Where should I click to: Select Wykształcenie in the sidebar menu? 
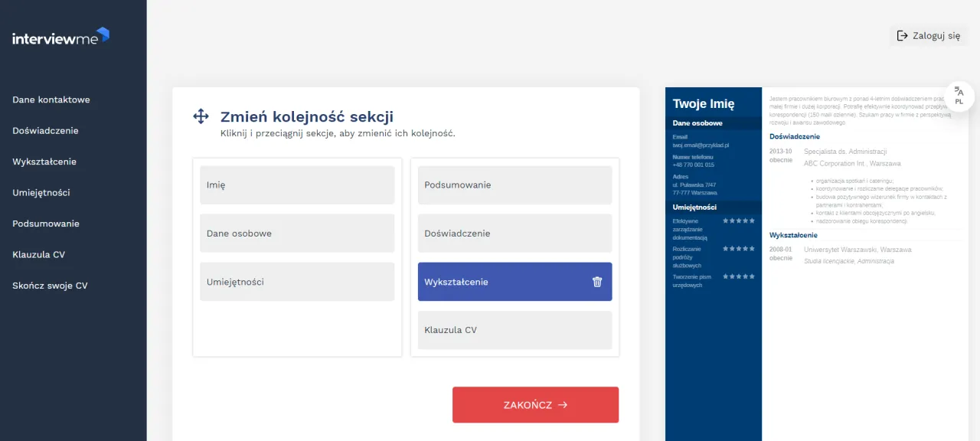[44, 162]
